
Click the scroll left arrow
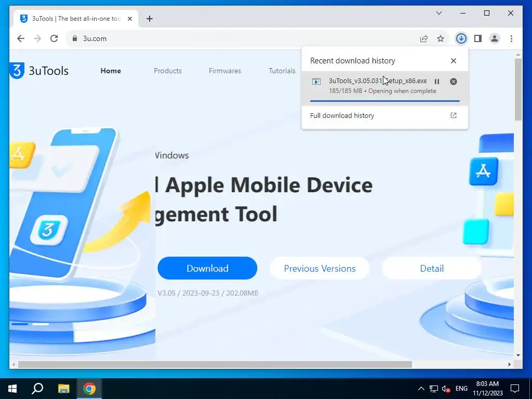click(14, 364)
